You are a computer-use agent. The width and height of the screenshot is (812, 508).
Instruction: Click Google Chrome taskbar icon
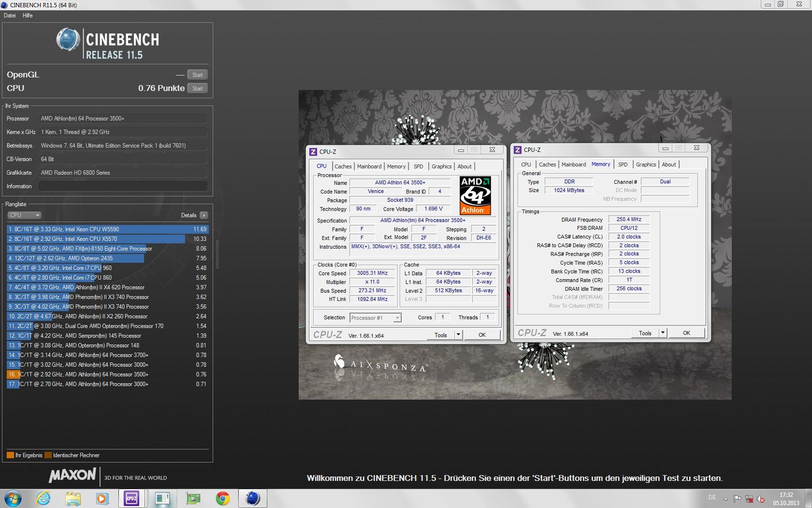[x=223, y=498]
